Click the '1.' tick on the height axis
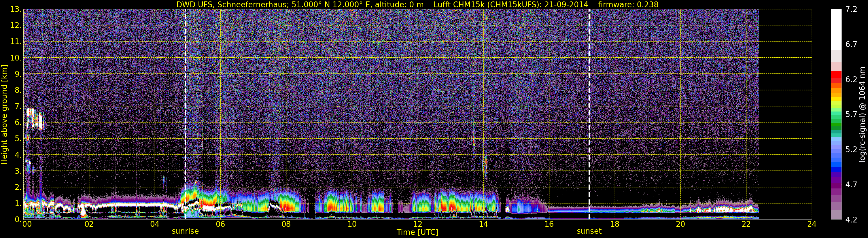This screenshot has height=238, width=868. (18, 203)
